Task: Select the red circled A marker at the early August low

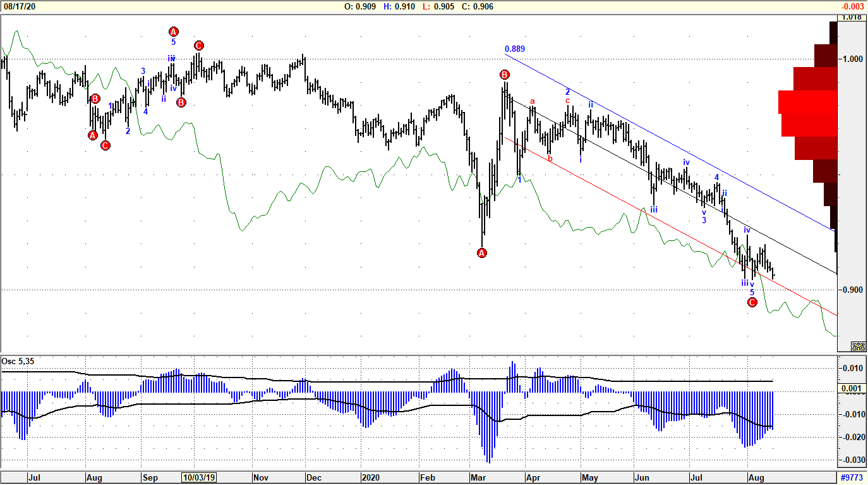Action: click(92, 135)
